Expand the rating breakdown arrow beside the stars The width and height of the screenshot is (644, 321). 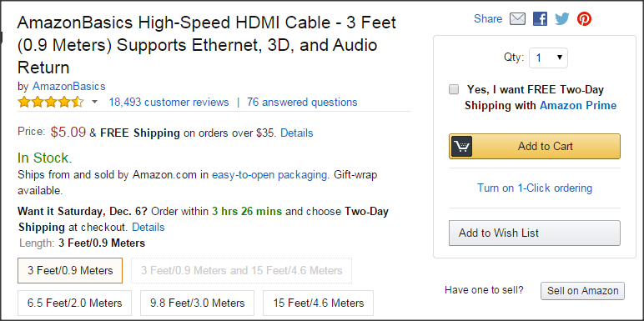point(94,102)
